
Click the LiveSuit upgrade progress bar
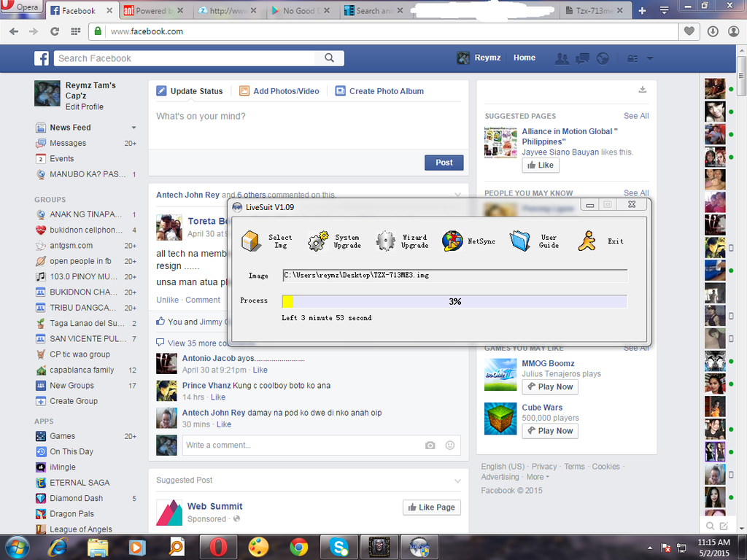pyautogui.click(x=454, y=301)
